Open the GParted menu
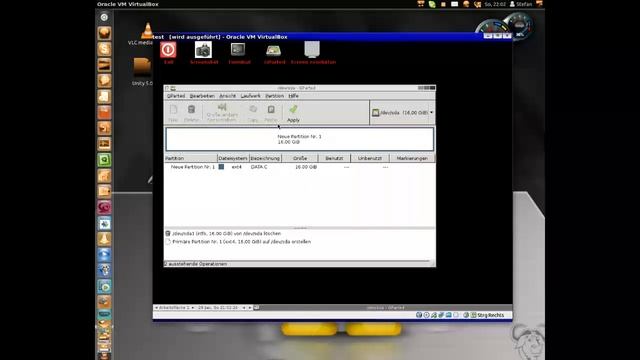The image size is (640, 360). [176, 96]
